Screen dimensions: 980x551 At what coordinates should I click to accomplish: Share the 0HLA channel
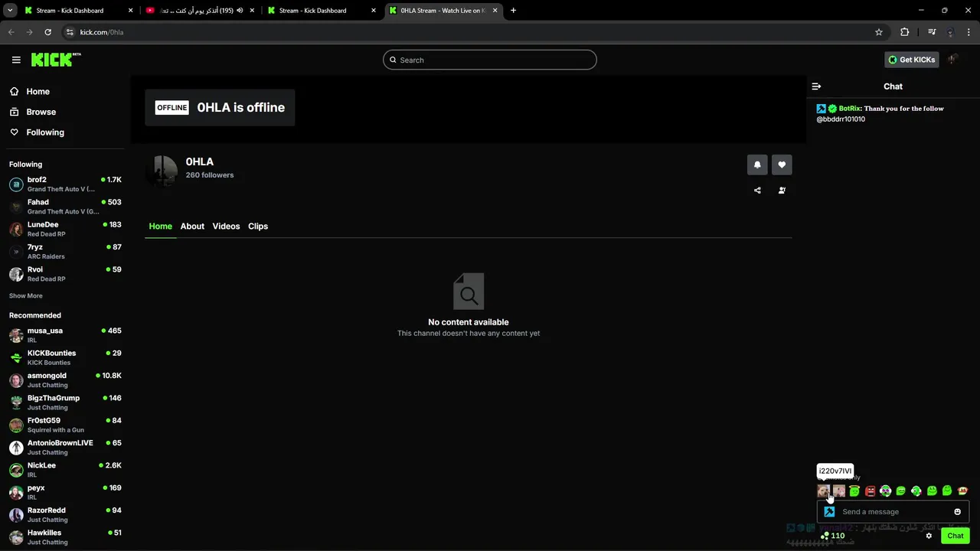[757, 191]
